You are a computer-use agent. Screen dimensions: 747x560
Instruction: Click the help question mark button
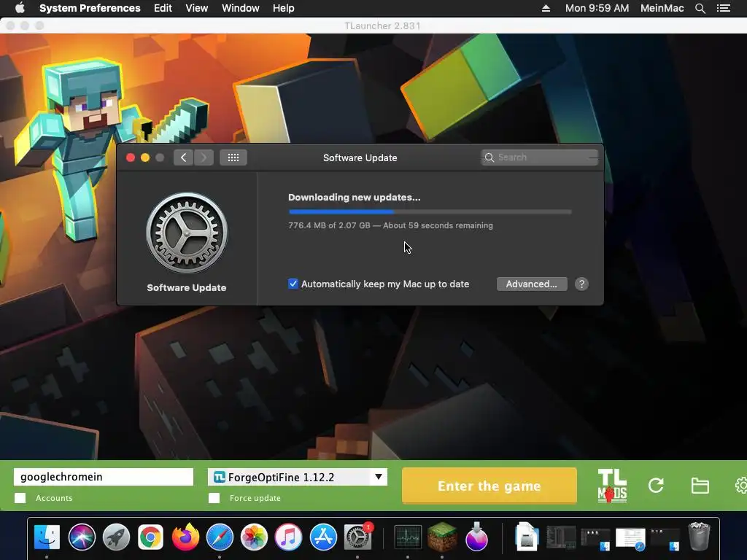pos(581,284)
